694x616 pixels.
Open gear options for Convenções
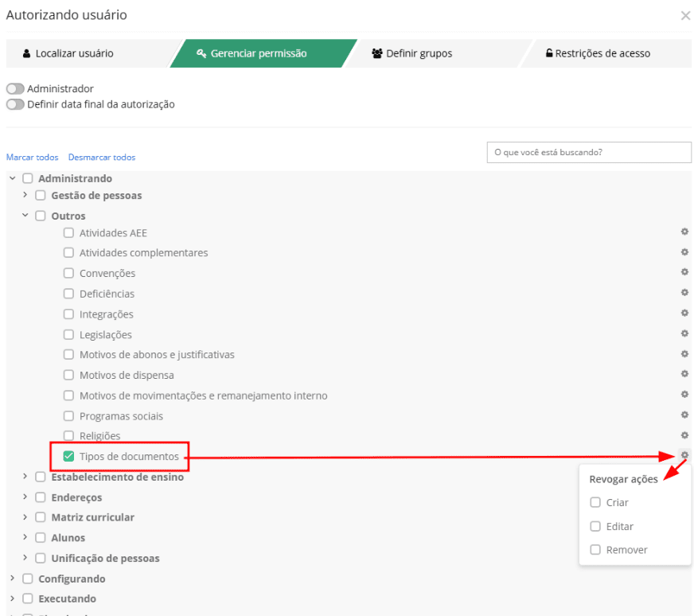[x=684, y=271]
